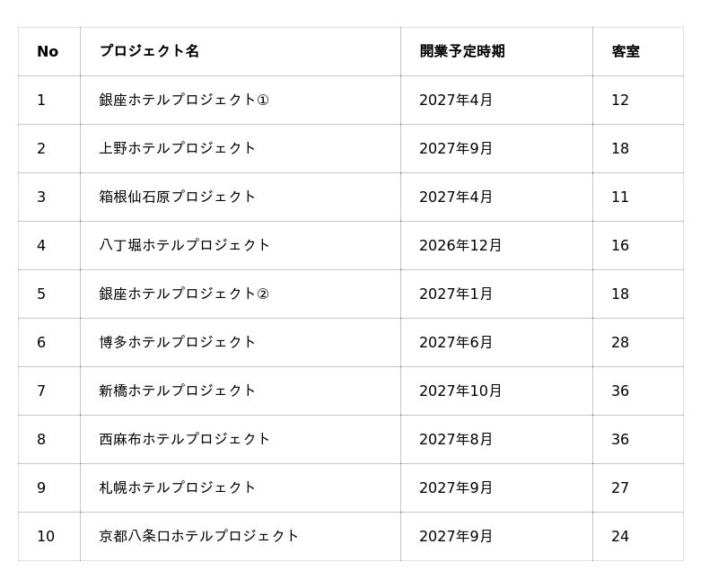Click the 八丁堀ホテルプロジェクト entry
Image resolution: width=718 pixels, height=588 pixels.
tap(185, 245)
